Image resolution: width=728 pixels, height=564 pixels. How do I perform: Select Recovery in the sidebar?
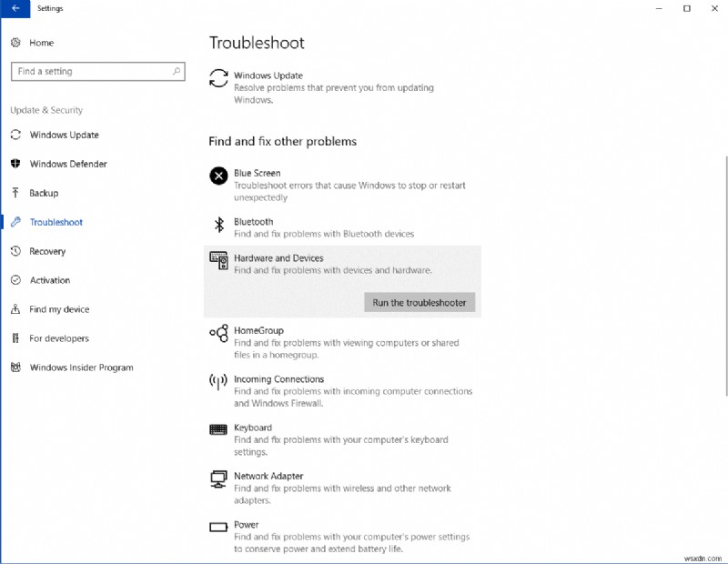(47, 251)
